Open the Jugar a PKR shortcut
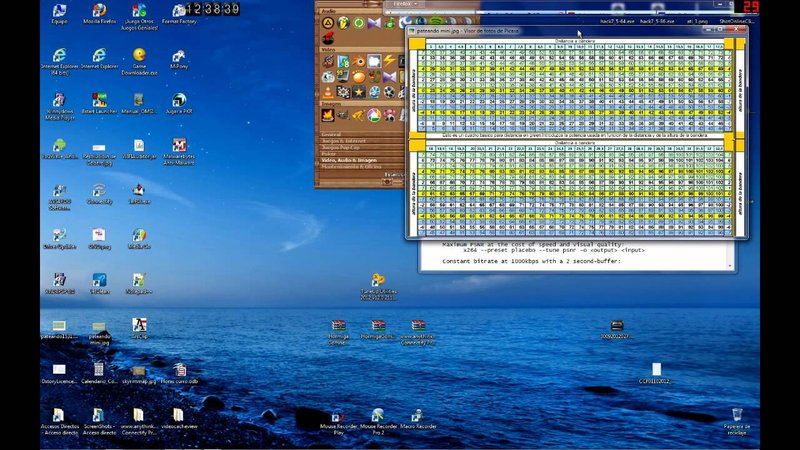This screenshot has height=450, width=800. point(179,104)
